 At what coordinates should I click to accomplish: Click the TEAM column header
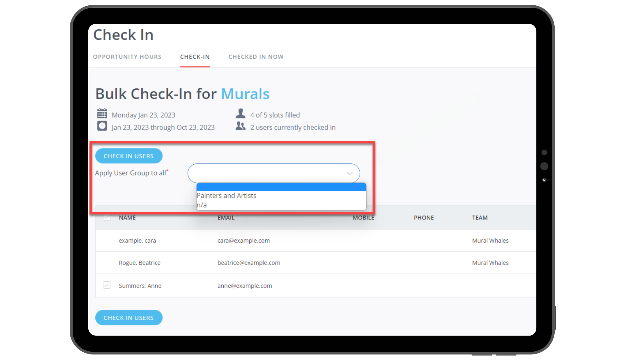pyautogui.click(x=480, y=218)
